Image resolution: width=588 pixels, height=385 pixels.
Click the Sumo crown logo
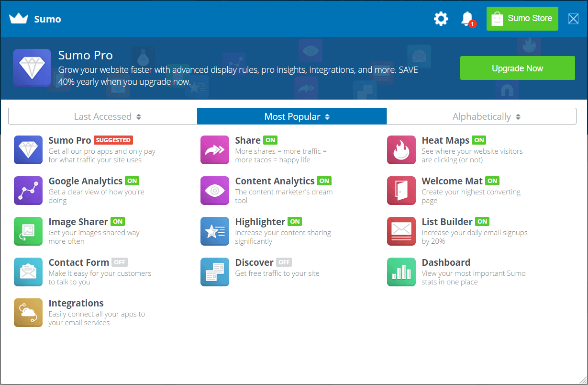click(19, 19)
